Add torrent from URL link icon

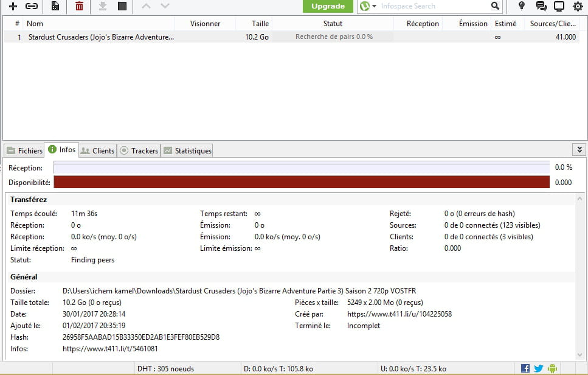pos(32,6)
